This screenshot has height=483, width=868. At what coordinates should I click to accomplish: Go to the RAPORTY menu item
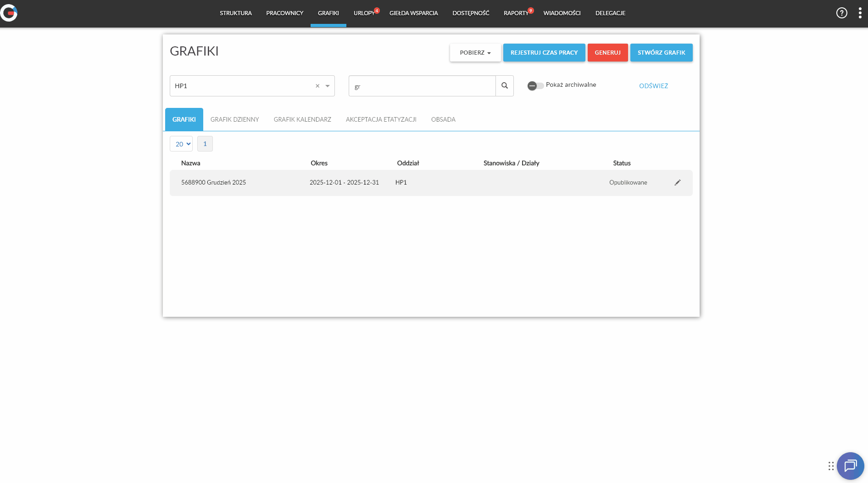pos(516,13)
